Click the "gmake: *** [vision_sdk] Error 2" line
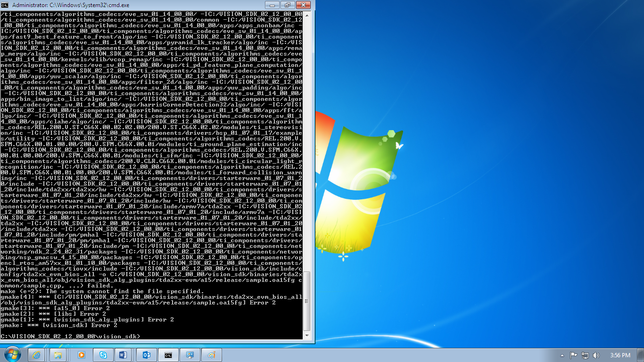The width and height of the screenshot is (644, 362). pos(59,325)
